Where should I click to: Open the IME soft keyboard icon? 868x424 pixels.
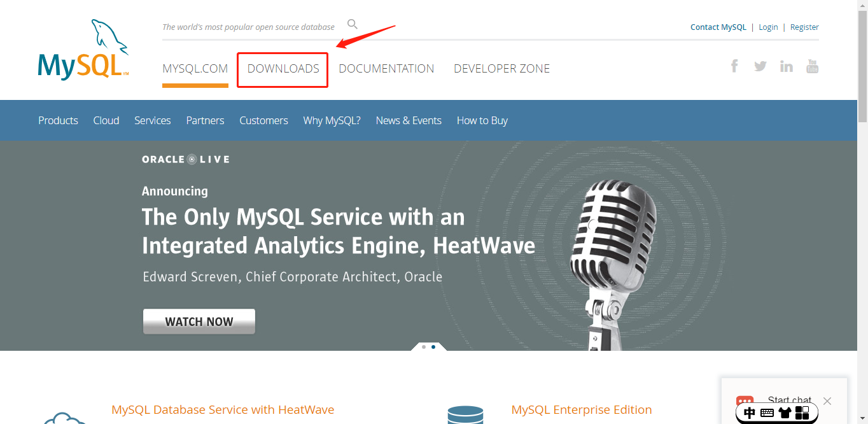tap(767, 413)
